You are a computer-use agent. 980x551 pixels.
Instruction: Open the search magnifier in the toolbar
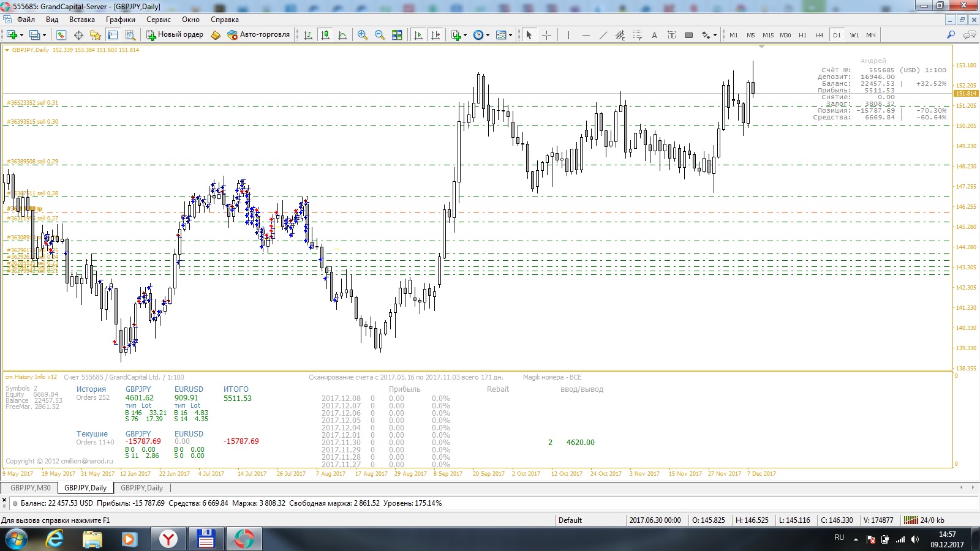[x=951, y=35]
